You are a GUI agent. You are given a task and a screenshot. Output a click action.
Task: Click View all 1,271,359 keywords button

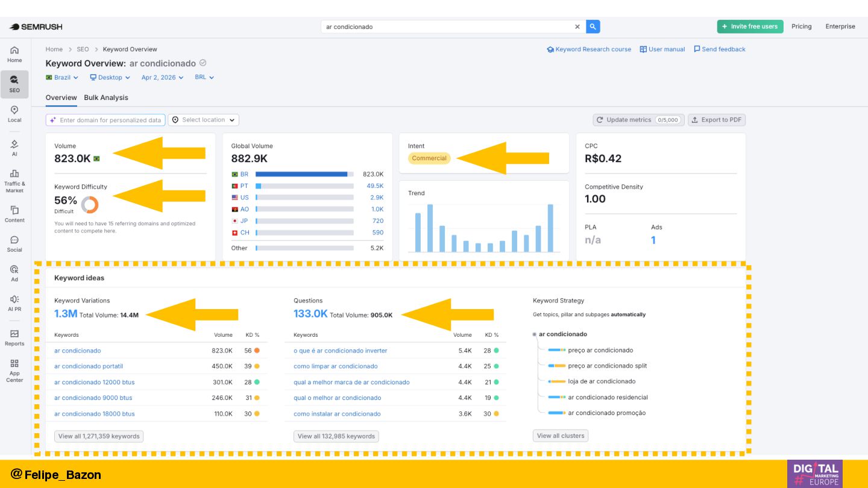point(99,436)
